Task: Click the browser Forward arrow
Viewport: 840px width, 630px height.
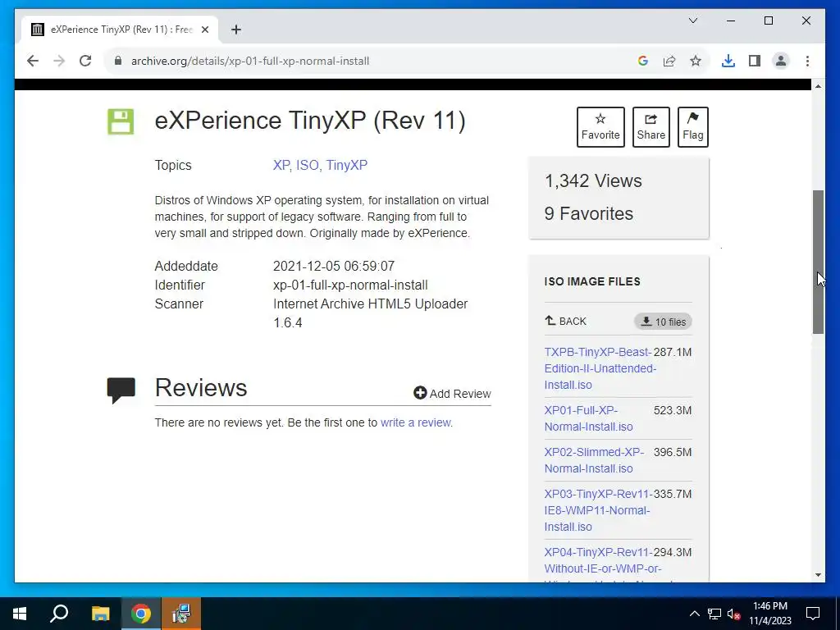Action: (x=59, y=61)
